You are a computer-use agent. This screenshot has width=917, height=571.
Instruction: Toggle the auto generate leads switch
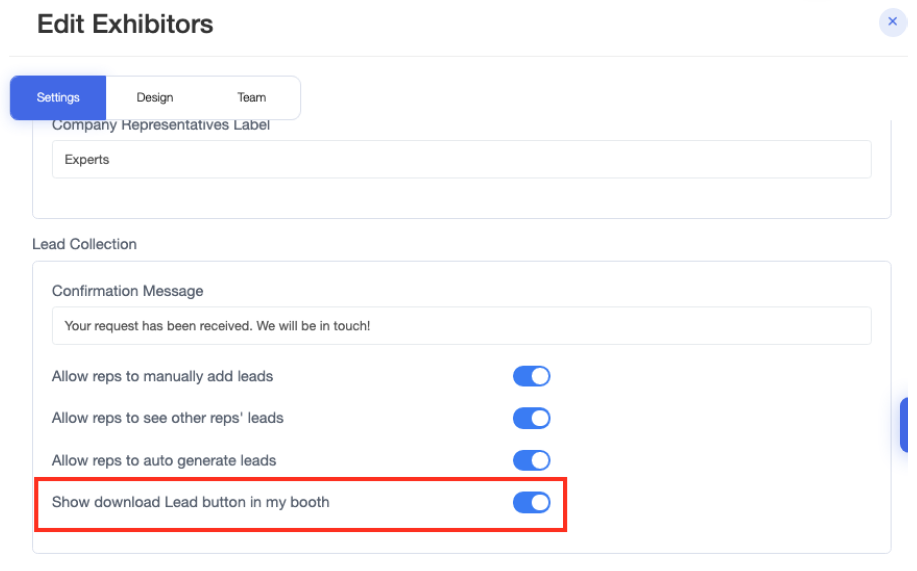(531, 461)
